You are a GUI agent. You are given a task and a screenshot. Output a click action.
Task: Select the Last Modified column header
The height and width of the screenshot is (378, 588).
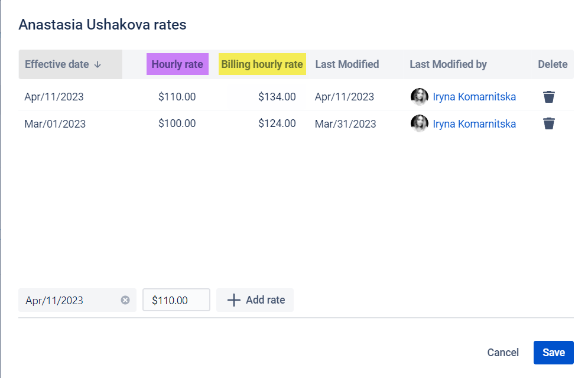tap(346, 64)
